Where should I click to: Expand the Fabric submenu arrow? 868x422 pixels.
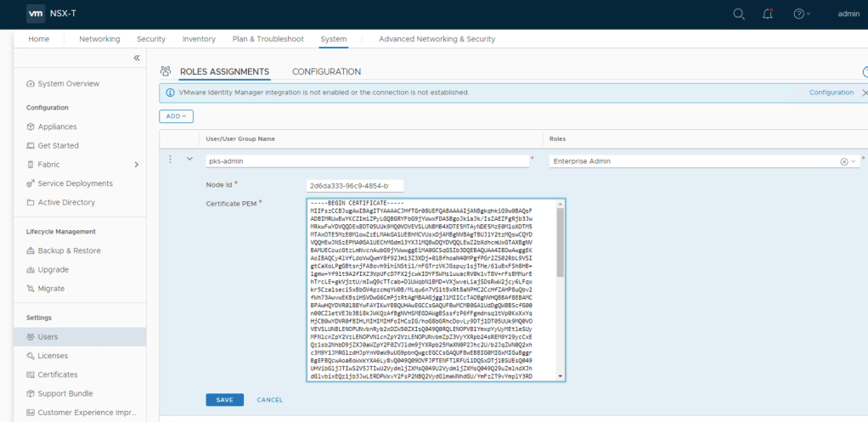tap(136, 165)
